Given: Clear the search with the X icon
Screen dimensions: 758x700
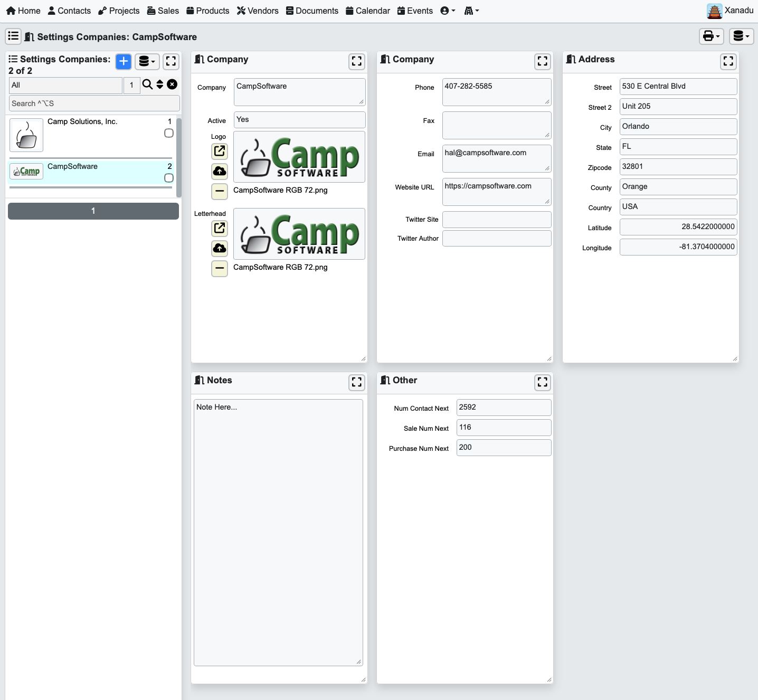Looking at the screenshot, I should (x=172, y=84).
